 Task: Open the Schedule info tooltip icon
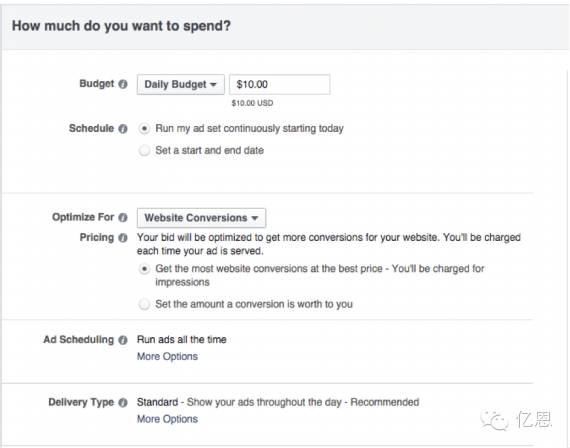[123, 129]
